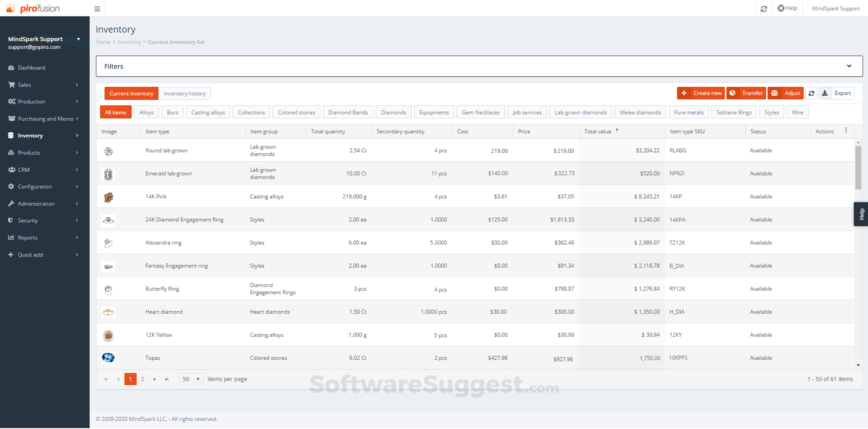Collapse the Filters panel chevron
The height and width of the screenshot is (429, 868).
click(849, 66)
